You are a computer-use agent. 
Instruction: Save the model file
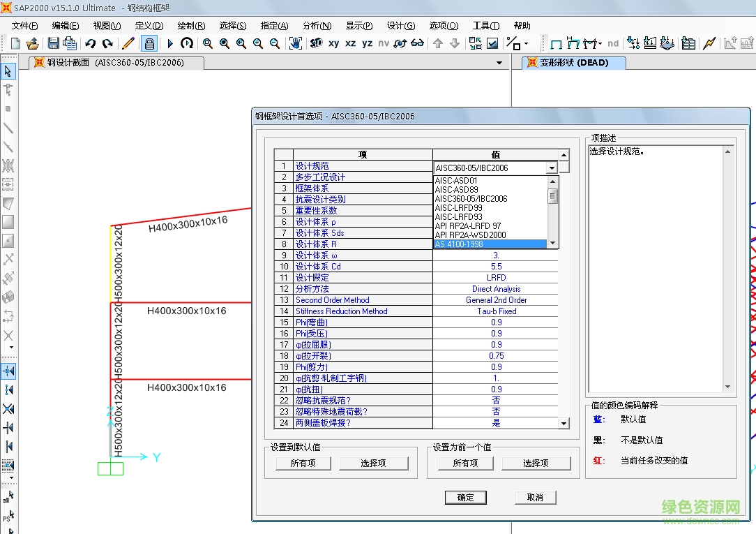53,43
